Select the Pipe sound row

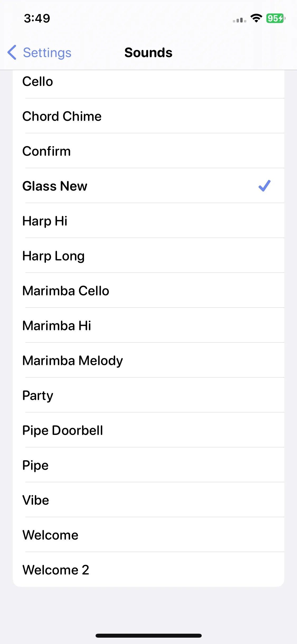148,465
